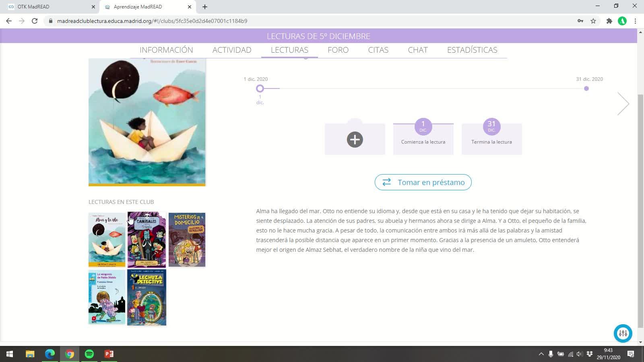Viewport: 644px width, 362px height.
Task: Click the battery tray icon
Action: point(560,354)
